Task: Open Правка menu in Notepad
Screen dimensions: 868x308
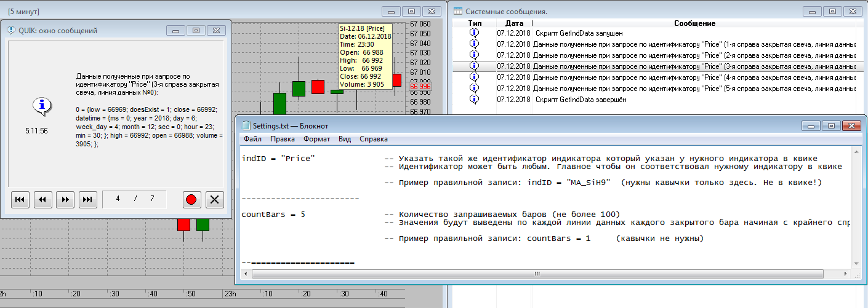Action: (x=283, y=139)
